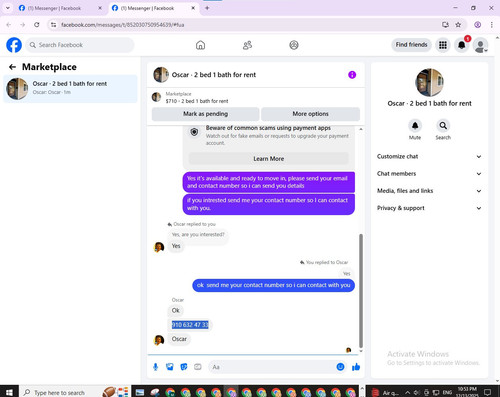
Task: Choose a sticker icon
Action: tap(184, 367)
